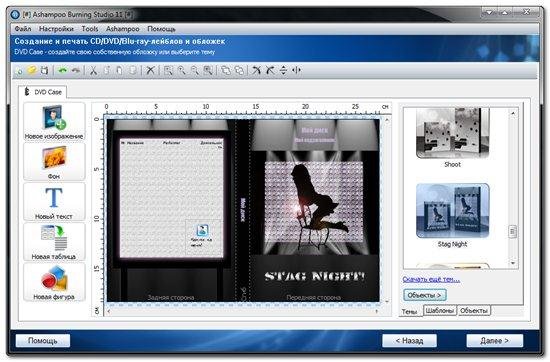550x362 pixels.
Task: Select the STAG NIGHT! title text on cover
Action: [315, 277]
